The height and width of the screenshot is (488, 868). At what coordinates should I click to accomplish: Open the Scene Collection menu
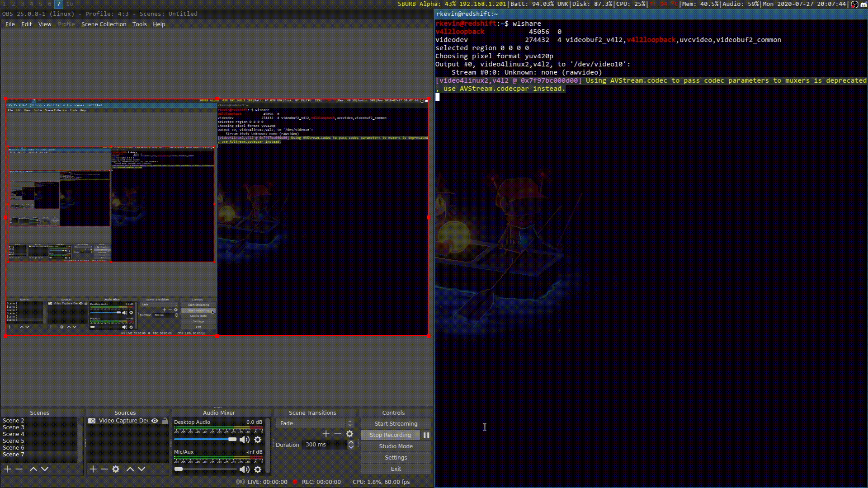(104, 24)
